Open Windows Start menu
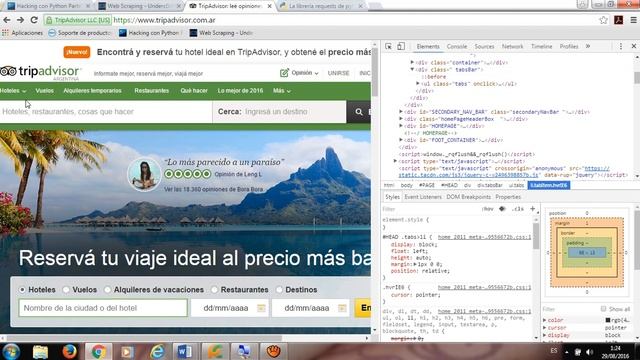The width and height of the screenshot is (640, 360). click(11, 351)
